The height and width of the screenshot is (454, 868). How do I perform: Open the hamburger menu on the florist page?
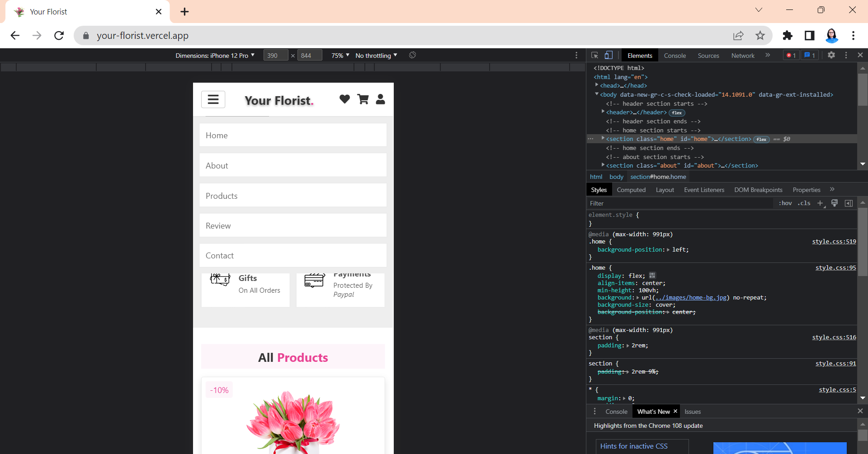click(213, 99)
